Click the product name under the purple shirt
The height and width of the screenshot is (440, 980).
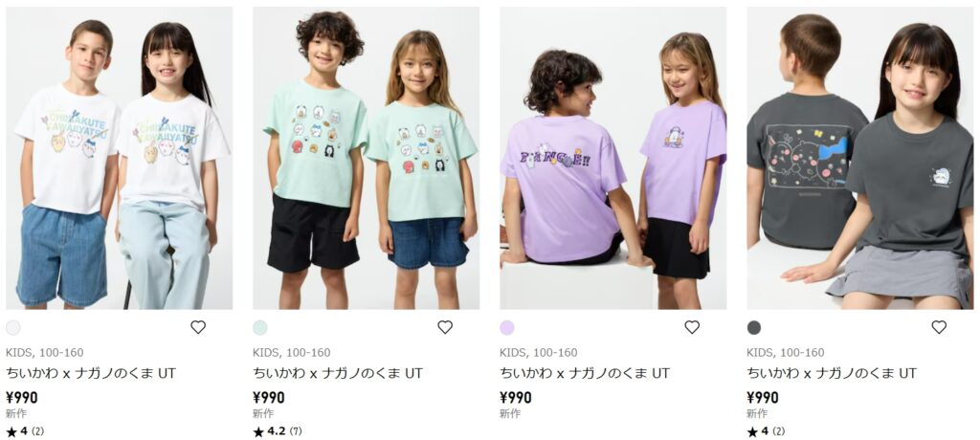(585, 374)
